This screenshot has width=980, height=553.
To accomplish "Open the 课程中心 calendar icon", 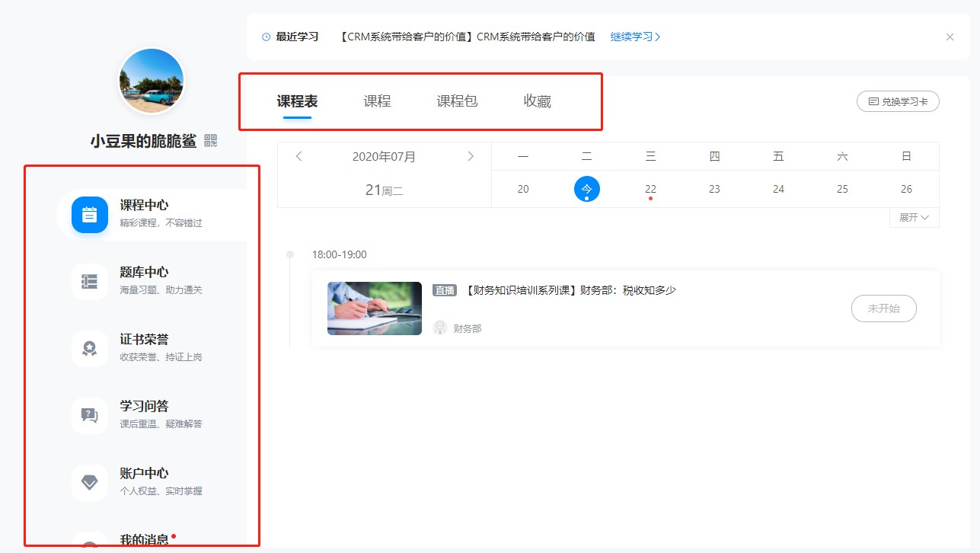I will 90,215.
